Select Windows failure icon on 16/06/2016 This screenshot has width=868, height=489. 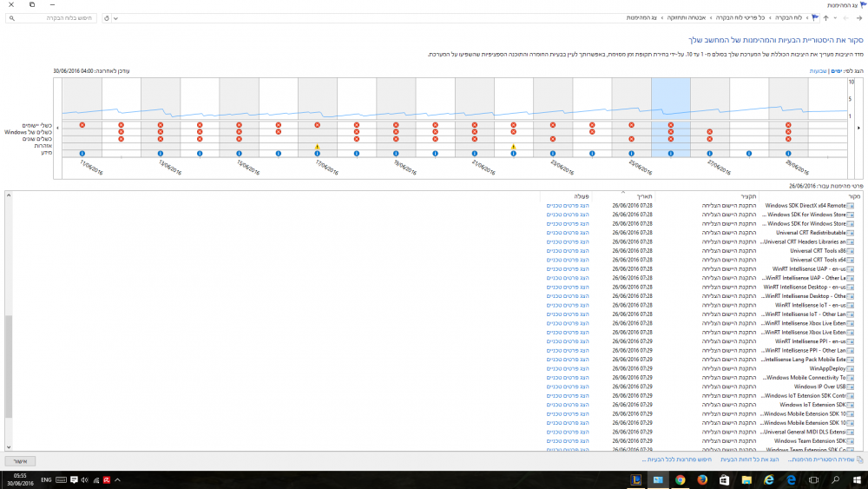279,132
